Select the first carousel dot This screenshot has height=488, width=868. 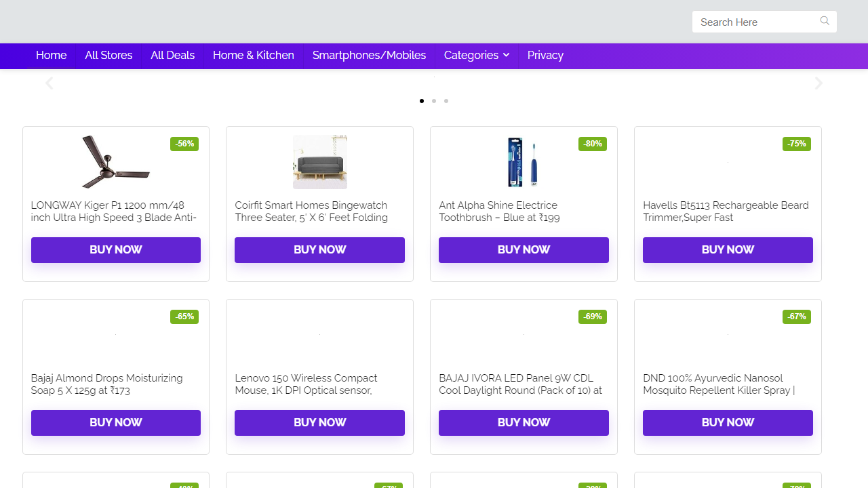coord(421,100)
